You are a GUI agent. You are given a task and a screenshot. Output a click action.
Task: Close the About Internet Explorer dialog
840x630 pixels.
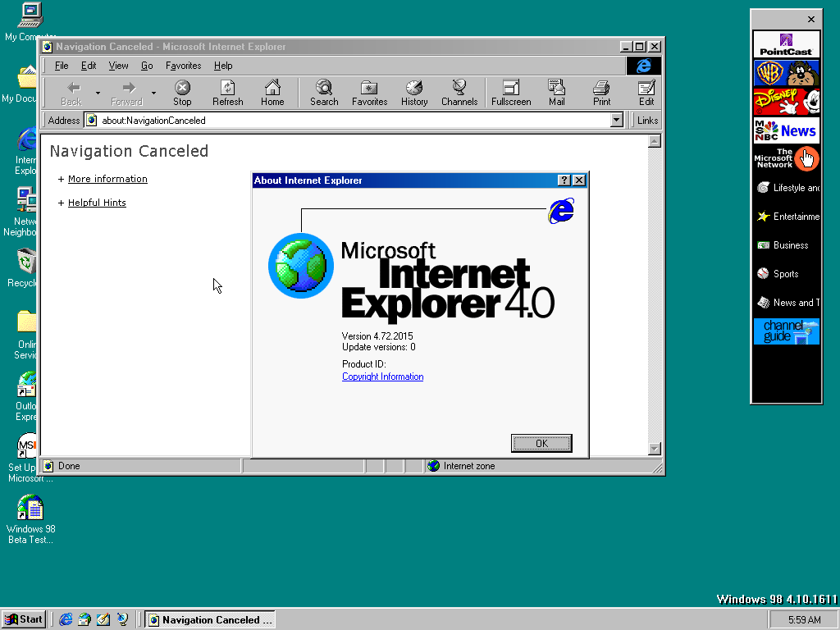coord(579,180)
